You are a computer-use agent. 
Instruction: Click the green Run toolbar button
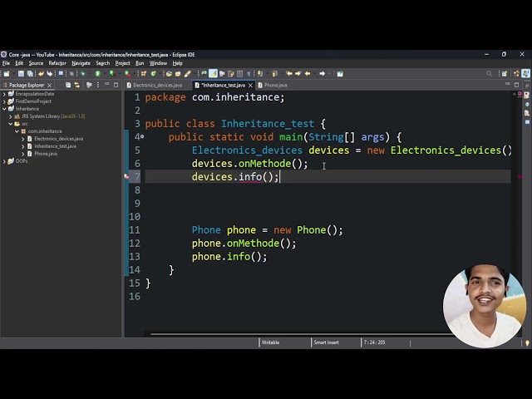click(98, 74)
